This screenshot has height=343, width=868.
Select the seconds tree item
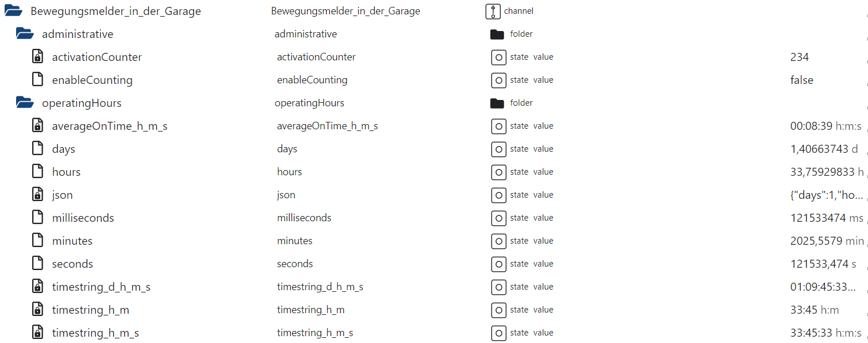pyautogui.click(x=72, y=264)
